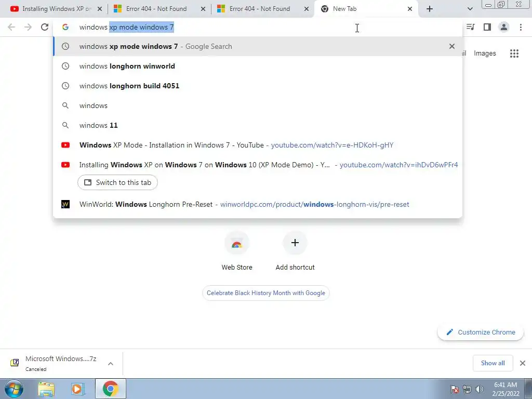Screen dimensions: 532x399
Task: Open the Chrome side panel
Action: [487, 27]
